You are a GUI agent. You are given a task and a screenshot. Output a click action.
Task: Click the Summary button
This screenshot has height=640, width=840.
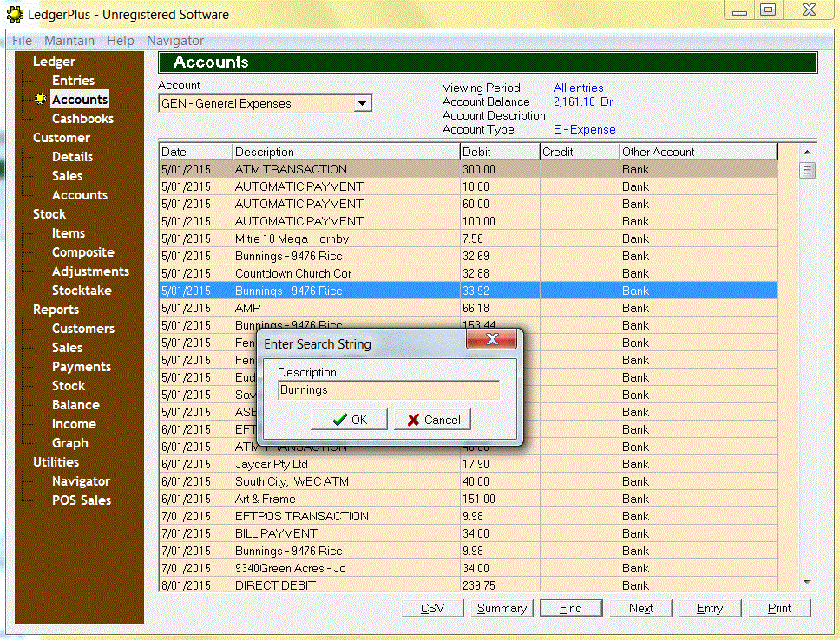click(502, 608)
